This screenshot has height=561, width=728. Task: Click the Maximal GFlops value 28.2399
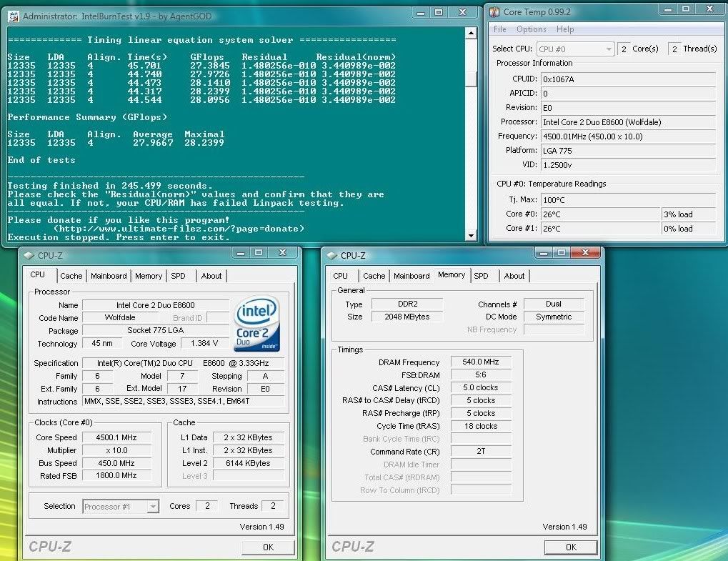click(x=204, y=142)
